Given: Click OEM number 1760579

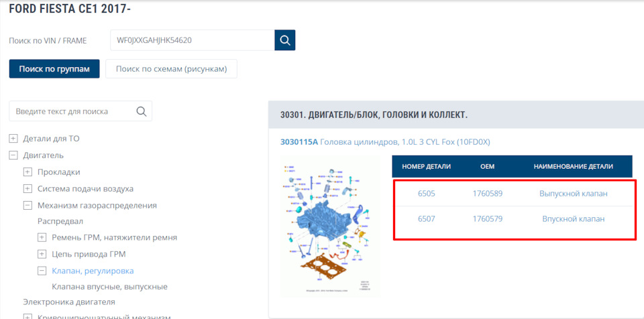Looking at the screenshot, I should 488,219.
